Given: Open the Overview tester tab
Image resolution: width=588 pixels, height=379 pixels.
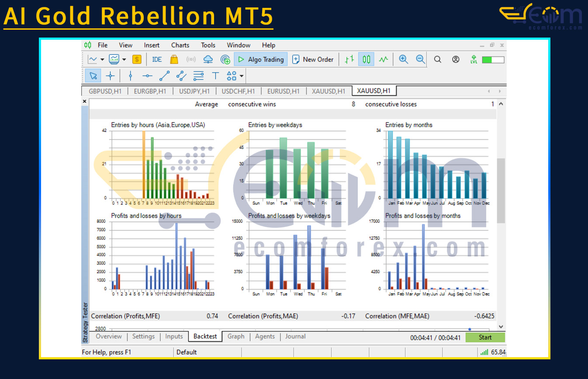Looking at the screenshot, I should 109,336.
